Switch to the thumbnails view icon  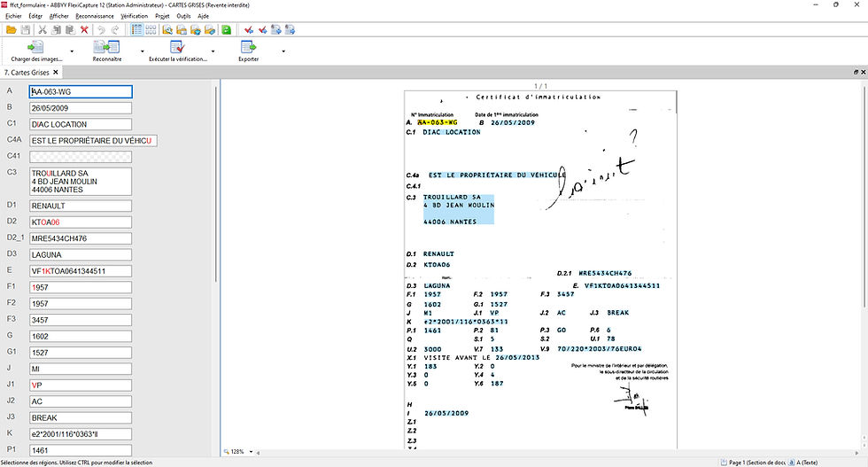tap(151, 30)
